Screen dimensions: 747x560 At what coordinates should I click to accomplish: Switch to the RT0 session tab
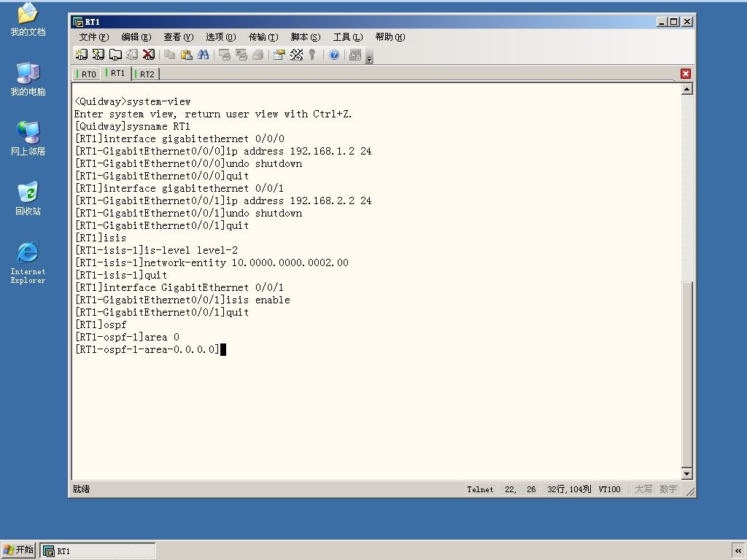(x=87, y=74)
